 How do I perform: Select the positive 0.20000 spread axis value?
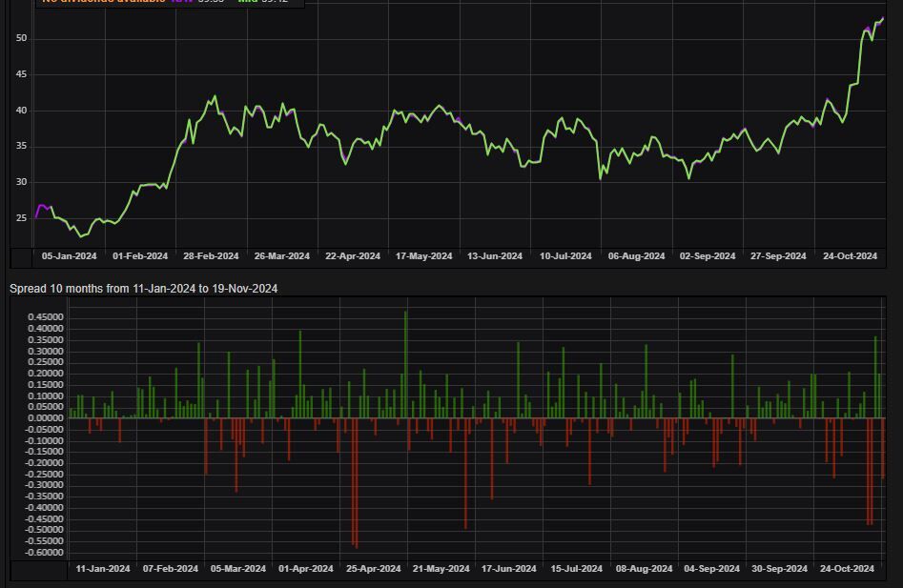pyautogui.click(x=46, y=374)
